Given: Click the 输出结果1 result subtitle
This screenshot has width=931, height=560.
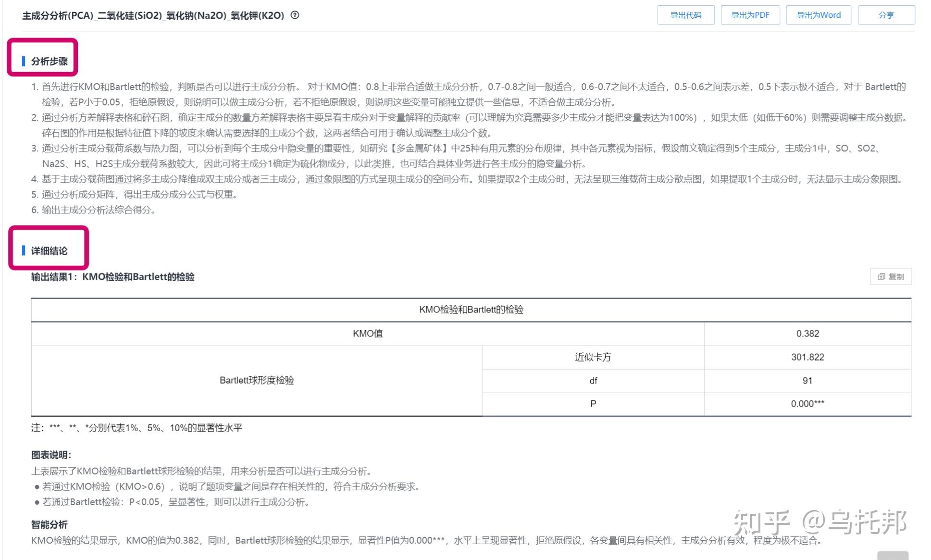Looking at the screenshot, I should [x=113, y=277].
